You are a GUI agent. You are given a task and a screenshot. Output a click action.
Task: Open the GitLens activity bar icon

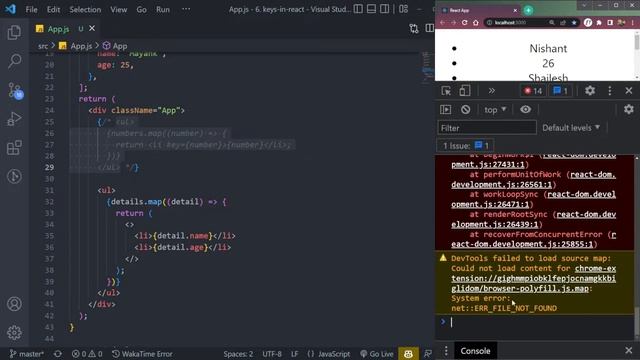click(x=14, y=176)
